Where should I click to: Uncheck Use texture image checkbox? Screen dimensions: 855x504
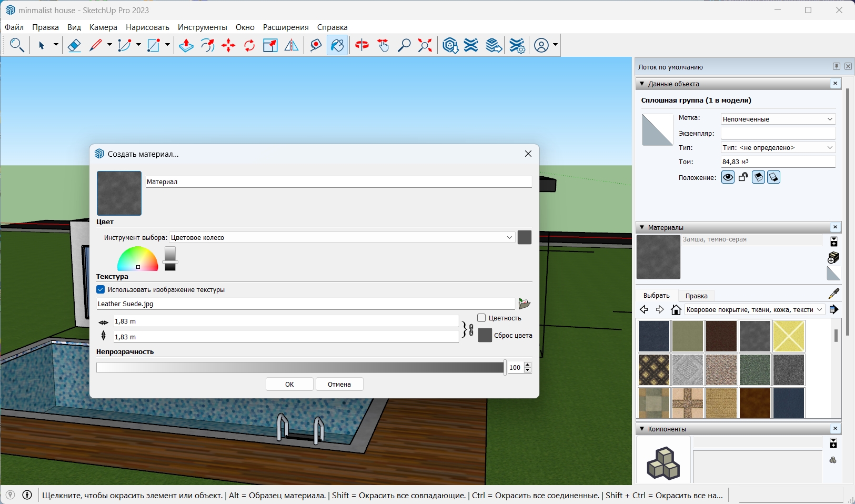coord(100,289)
